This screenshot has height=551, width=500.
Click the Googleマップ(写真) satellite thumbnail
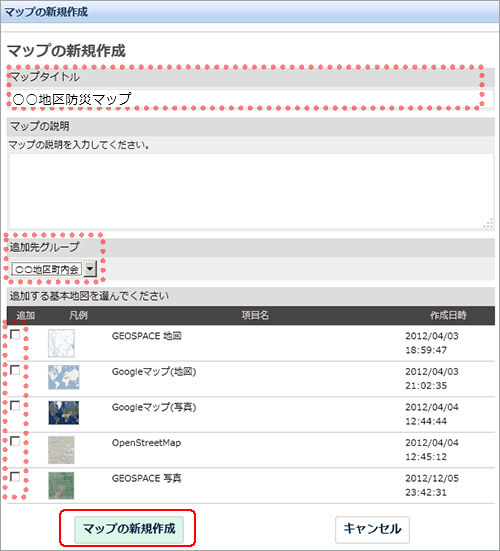coord(64,413)
